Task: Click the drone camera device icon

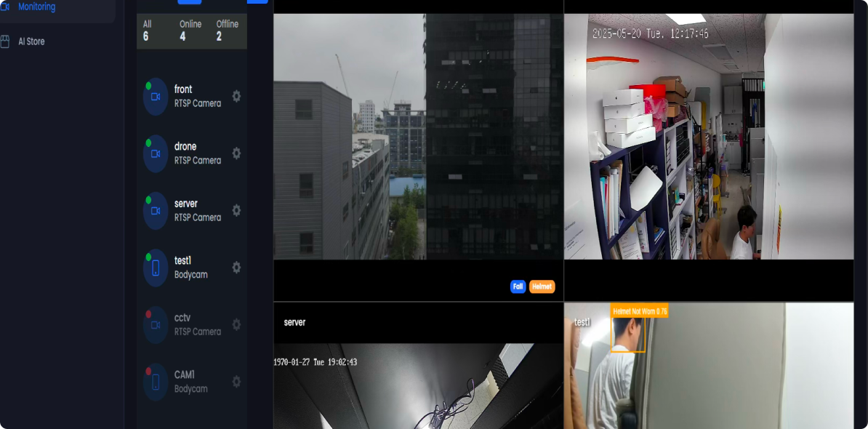Action: click(156, 154)
